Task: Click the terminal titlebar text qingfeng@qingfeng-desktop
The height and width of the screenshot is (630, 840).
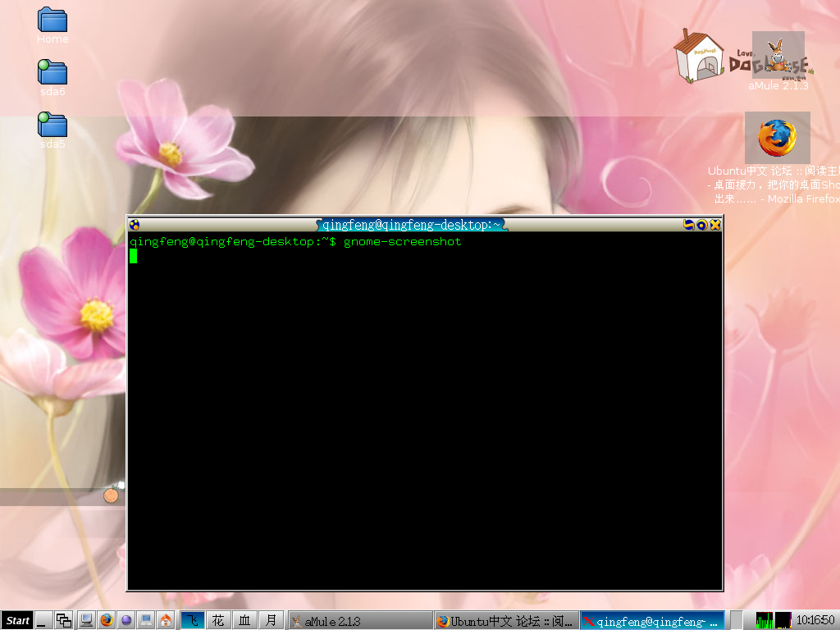Action: (x=411, y=225)
